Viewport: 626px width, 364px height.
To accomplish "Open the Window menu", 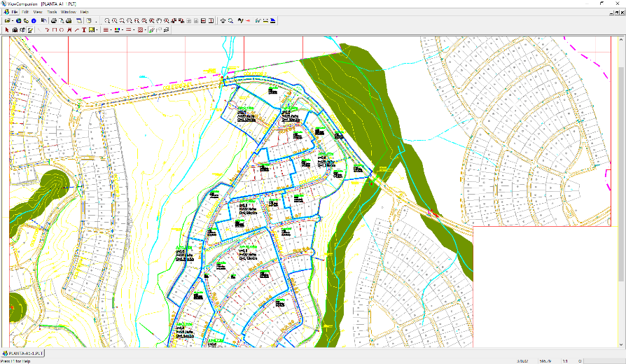I will click(x=68, y=12).
